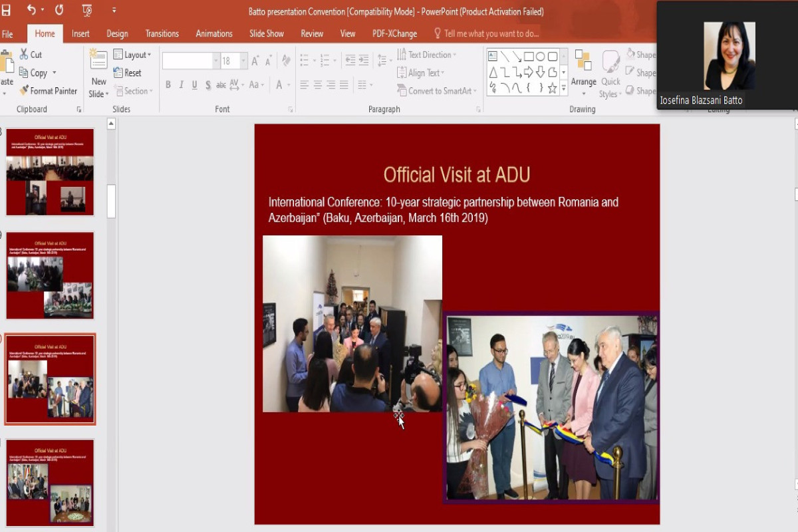Open Customize Quick Access Toolbar dropdown
This screenshot has height=532, width=798.
(x=114, y=11)
